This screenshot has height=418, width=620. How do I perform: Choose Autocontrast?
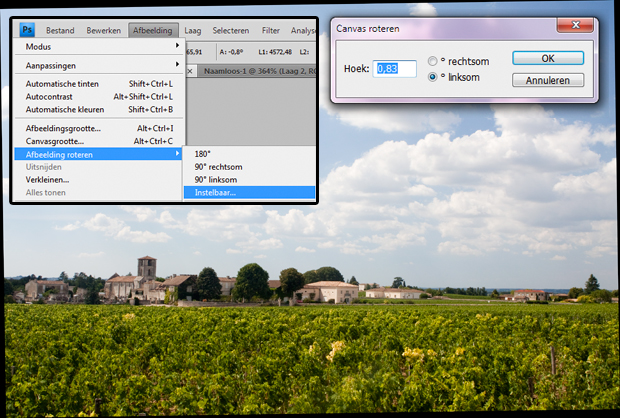coord(99,96)
